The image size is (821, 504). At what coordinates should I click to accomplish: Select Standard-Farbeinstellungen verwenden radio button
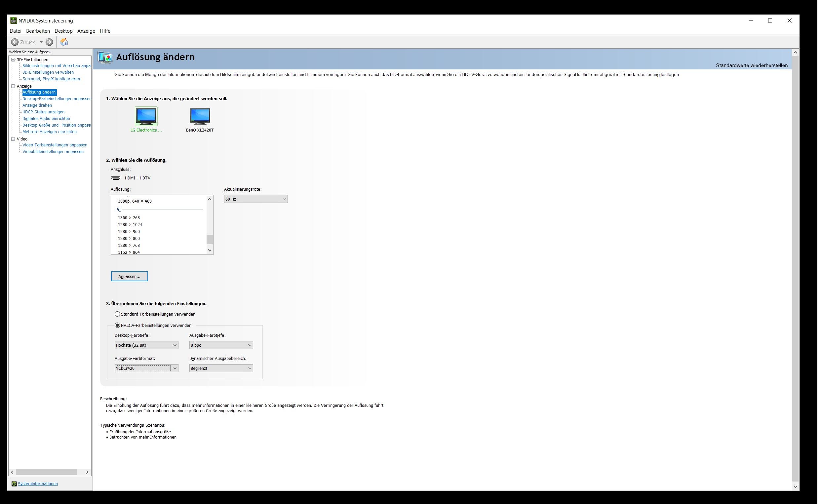tap(117, 314)
